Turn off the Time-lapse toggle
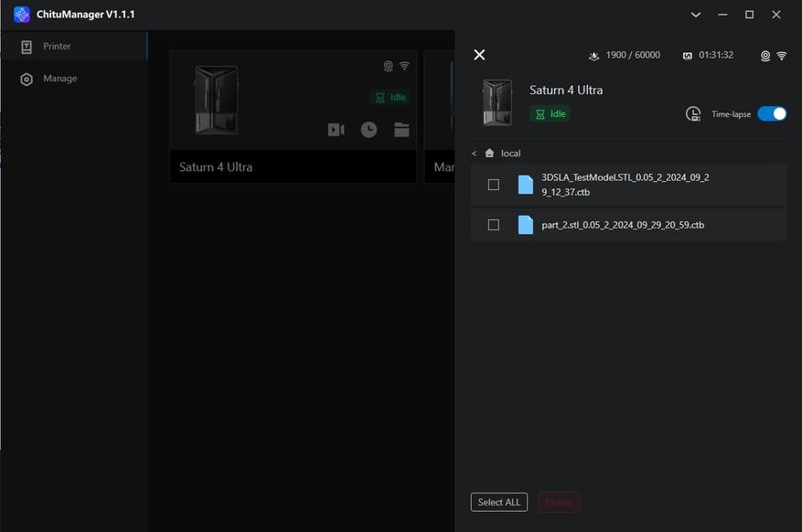802x532 pixels. coord(772,113)
